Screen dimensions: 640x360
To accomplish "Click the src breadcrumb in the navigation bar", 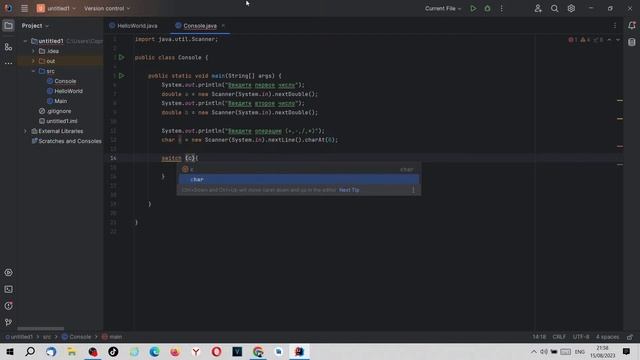I will (x=47, y=337).
